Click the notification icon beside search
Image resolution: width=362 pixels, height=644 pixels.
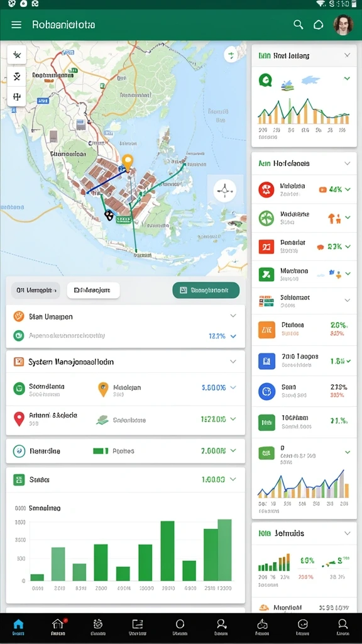click(x=319, y=25)
